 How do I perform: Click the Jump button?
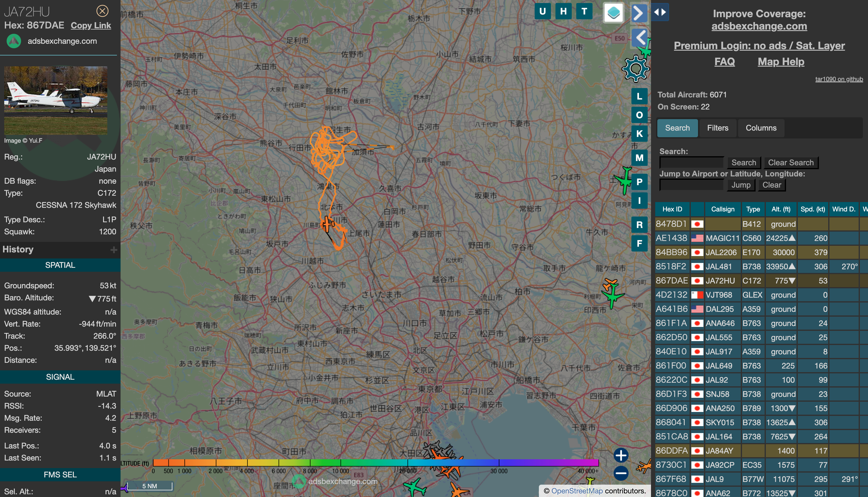click(x=741, y=185)
